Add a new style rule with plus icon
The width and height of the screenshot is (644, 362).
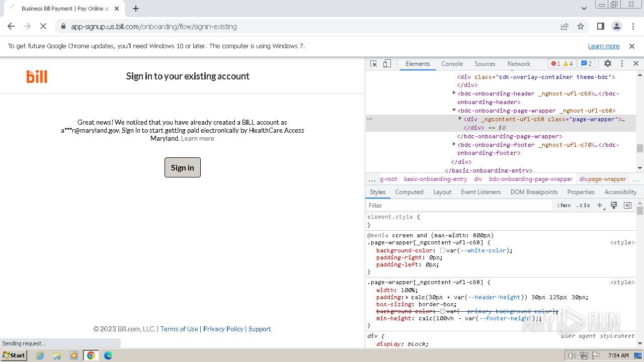click(600, 205)
